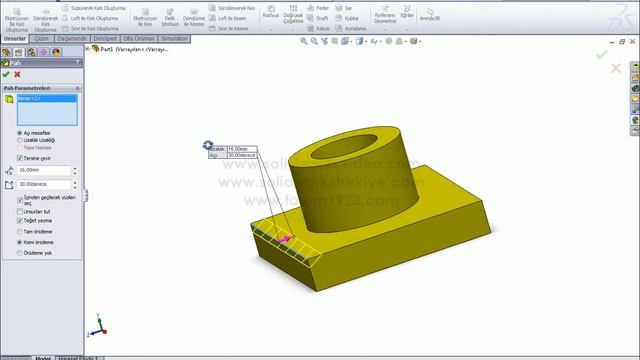Click the 30.00derece angle field
This screenshot has width=640, height=360.
[x=44, y=184]
